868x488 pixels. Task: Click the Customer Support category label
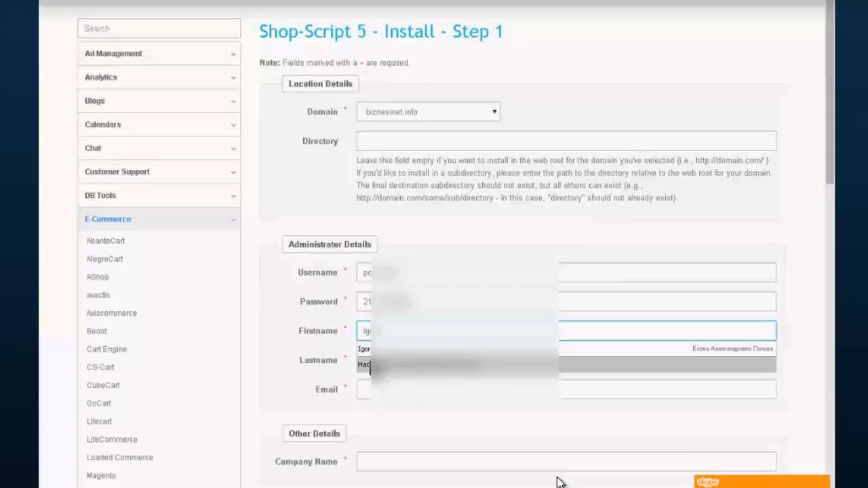point(117,172)
